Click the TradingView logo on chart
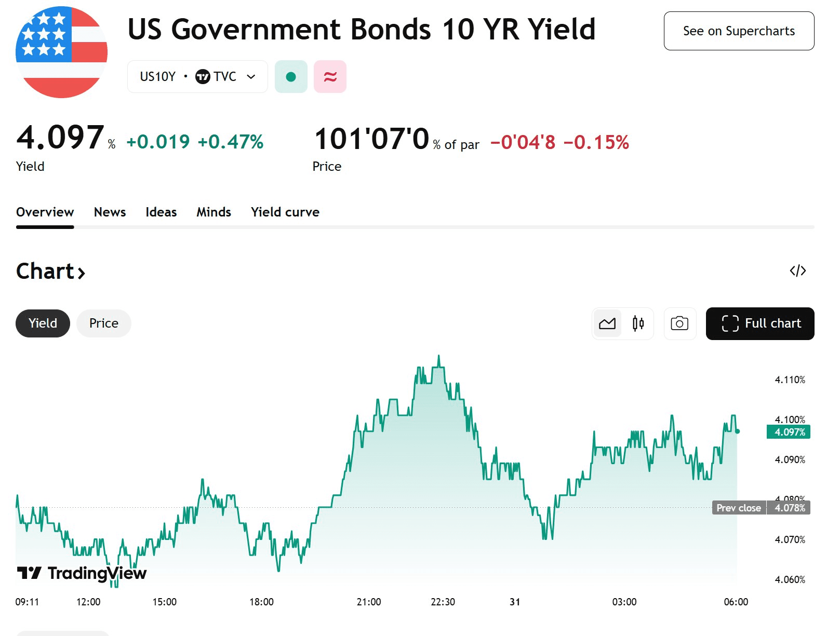This screenshot has width=840, height=636. (82, 573)
